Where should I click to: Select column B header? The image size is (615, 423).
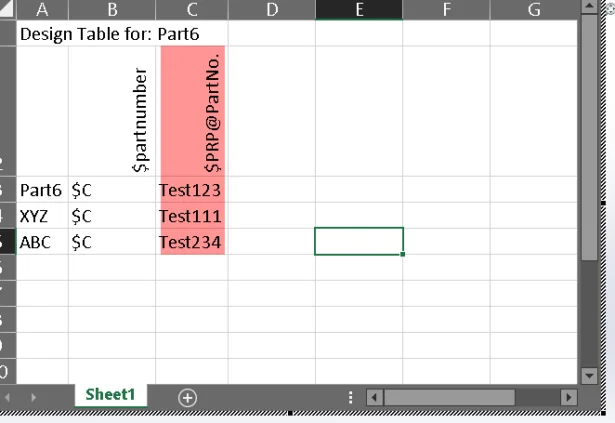(x=112, y=9)
